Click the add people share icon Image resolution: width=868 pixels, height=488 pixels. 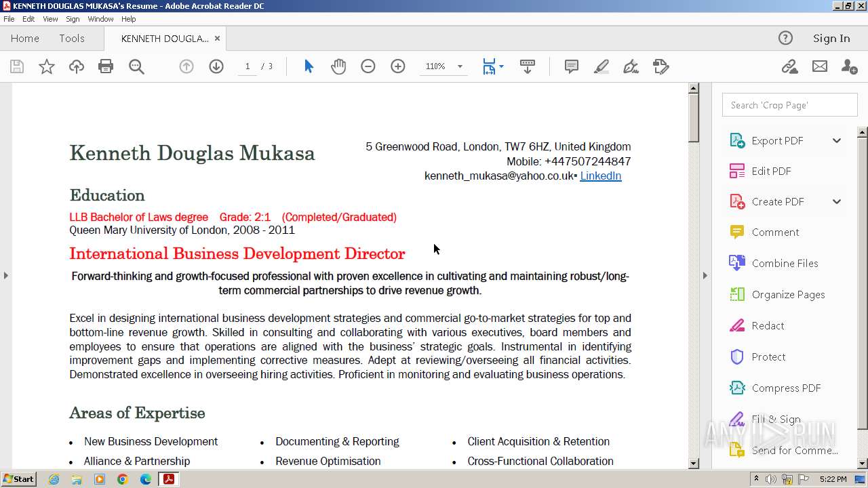849,66
